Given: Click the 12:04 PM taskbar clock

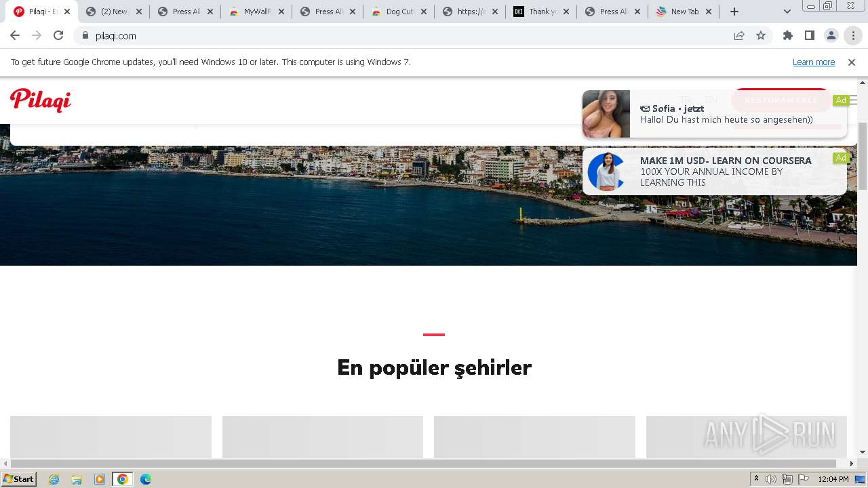Looking at the screenshot, I should (x=833, y=479).
